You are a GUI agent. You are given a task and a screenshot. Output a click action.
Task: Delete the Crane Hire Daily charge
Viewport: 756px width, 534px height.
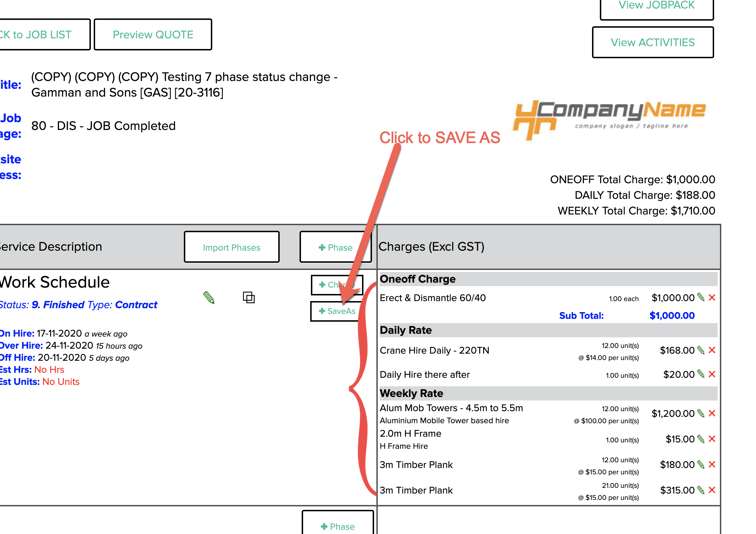712,350
